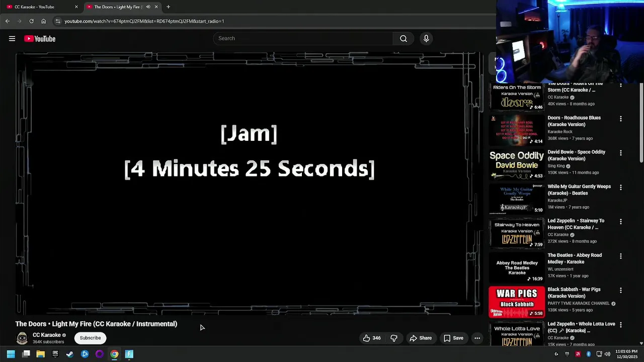Open the browser home page icon
644x362 pixels.
coord(44,21)
